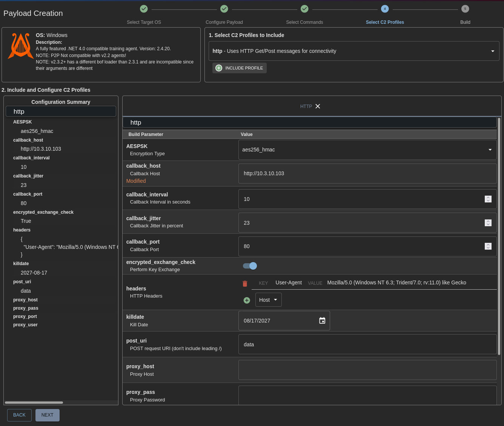Click the 'Modified' label under callback_host
The height and width of the screenshot is (426, 504).
point(136,181)
